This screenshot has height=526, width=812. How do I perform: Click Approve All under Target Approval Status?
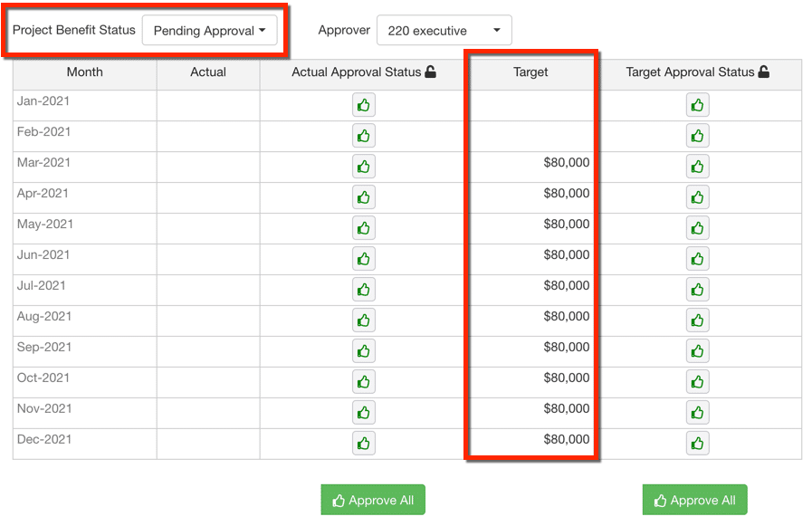(695, 500)
